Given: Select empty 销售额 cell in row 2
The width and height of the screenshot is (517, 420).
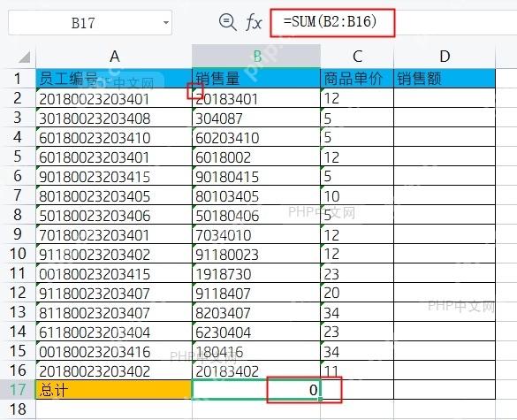Looking at the screenshot, I should [x=445, y=97].
